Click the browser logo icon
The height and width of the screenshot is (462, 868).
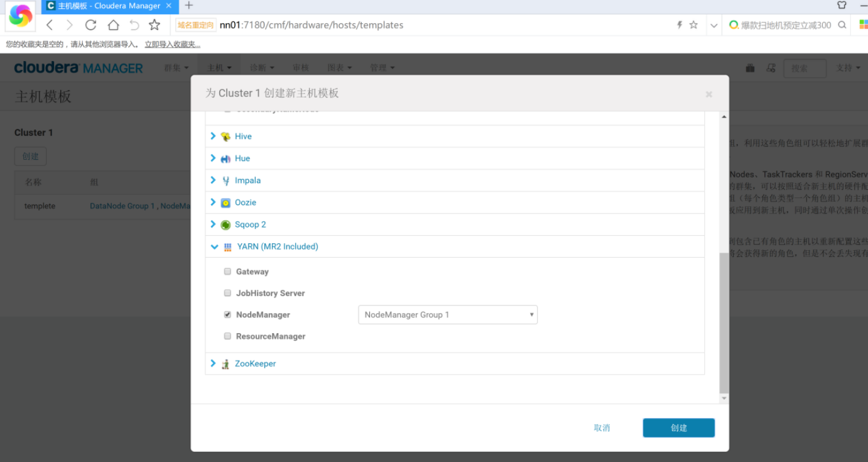tap(20, 16)
